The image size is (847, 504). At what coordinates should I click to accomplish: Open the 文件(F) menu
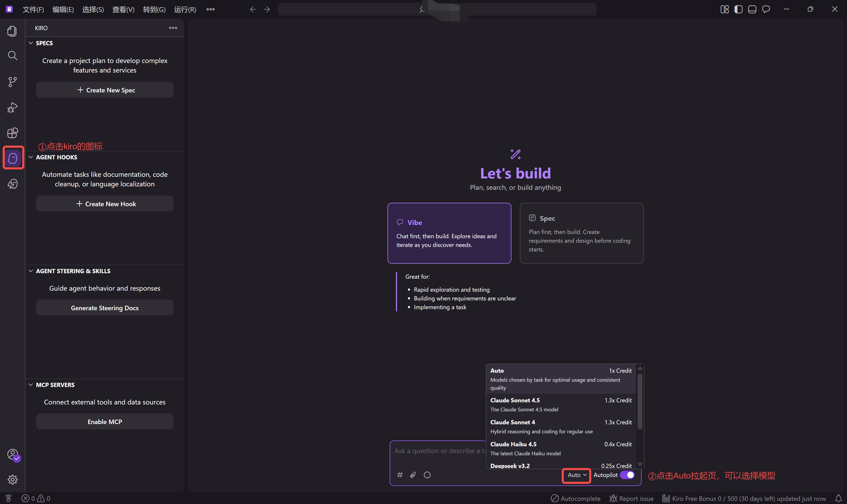pyautogui.click(x=33, y=9)
